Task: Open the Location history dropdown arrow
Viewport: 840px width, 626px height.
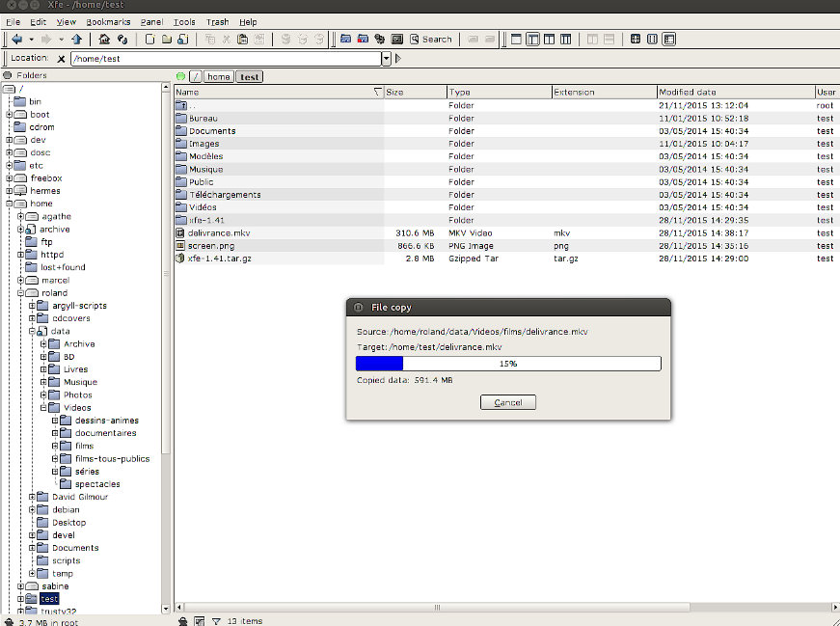Action: coord(387,59)
